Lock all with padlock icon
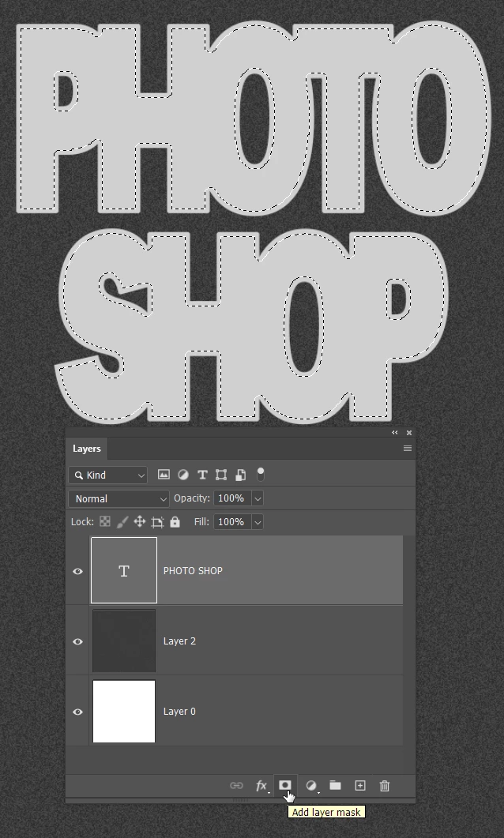The height and width of the screenshot is (838, 504). tap(175, 521)
